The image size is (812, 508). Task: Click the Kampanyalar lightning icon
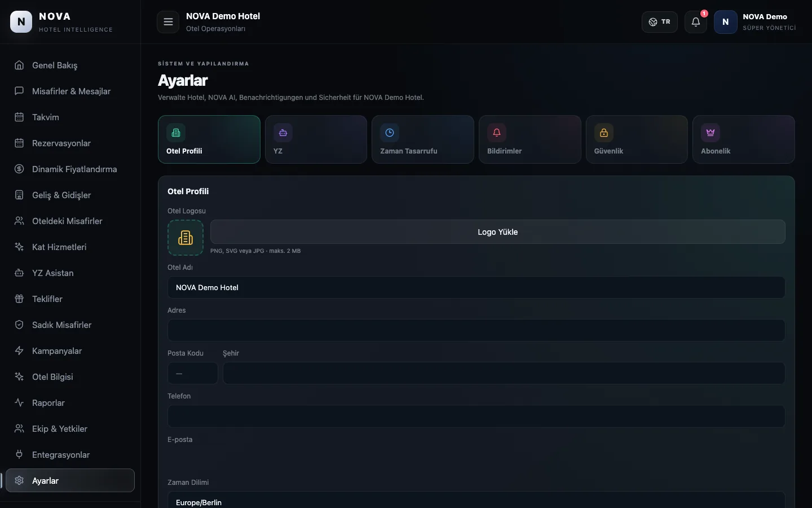point(19,351)
